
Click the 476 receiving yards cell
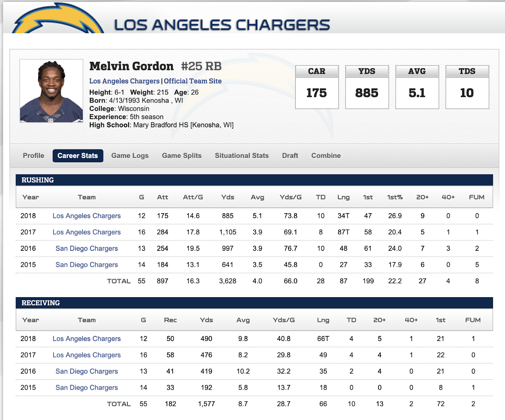[206, 355]
